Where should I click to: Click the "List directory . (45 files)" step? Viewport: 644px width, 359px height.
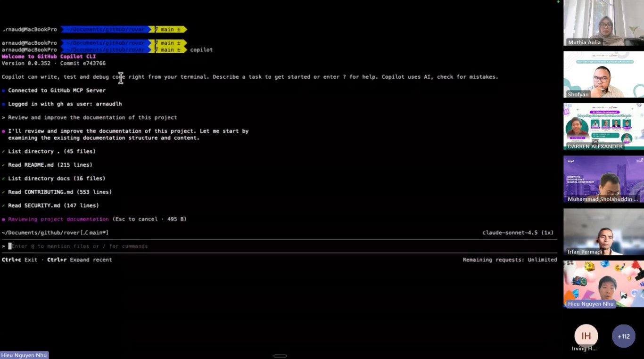pos(52,152)
